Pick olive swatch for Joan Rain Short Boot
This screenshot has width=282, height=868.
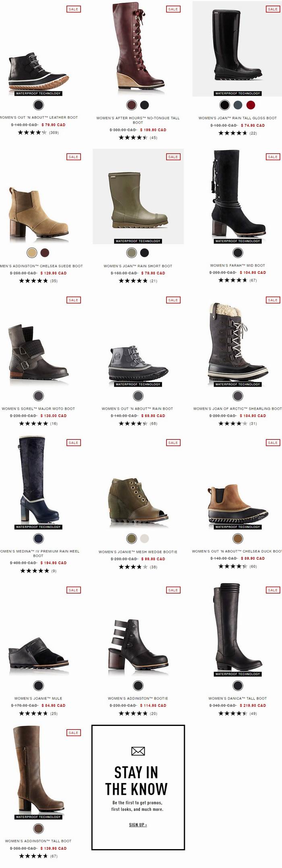click(132, 253)
